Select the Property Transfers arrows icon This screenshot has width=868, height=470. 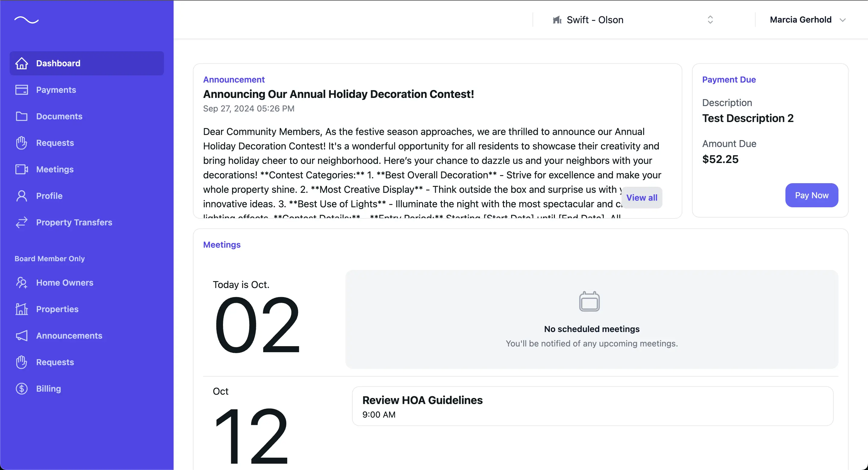(21, 222)
